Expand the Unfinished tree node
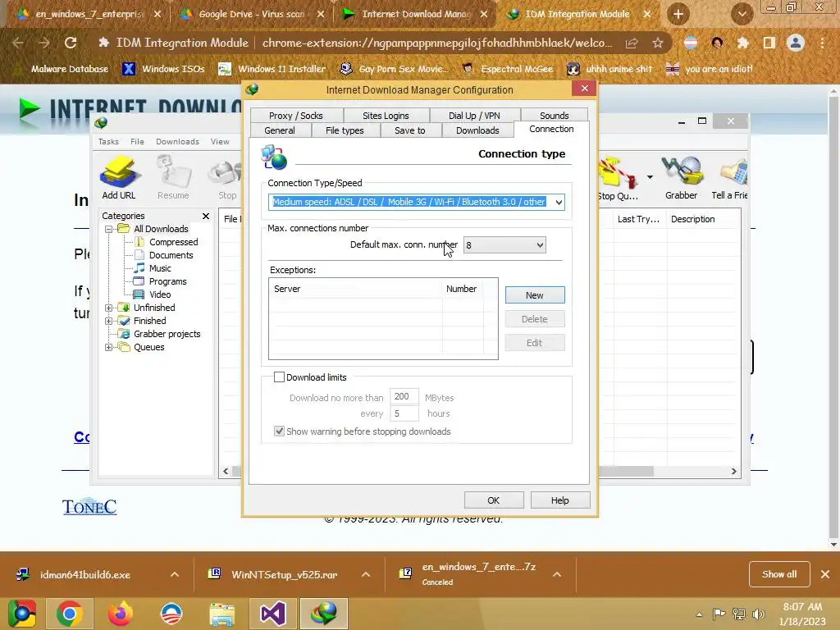Viewport: 840px width, 630px height. click(109, 308)
